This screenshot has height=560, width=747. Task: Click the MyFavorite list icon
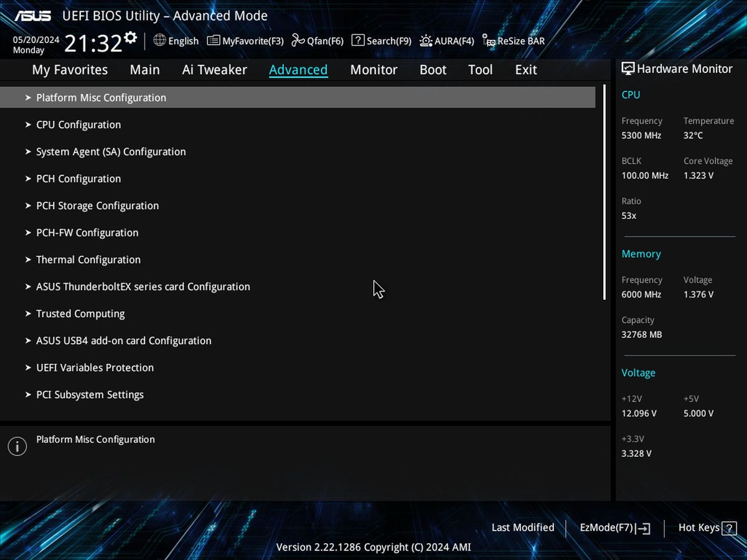[214, 40]
